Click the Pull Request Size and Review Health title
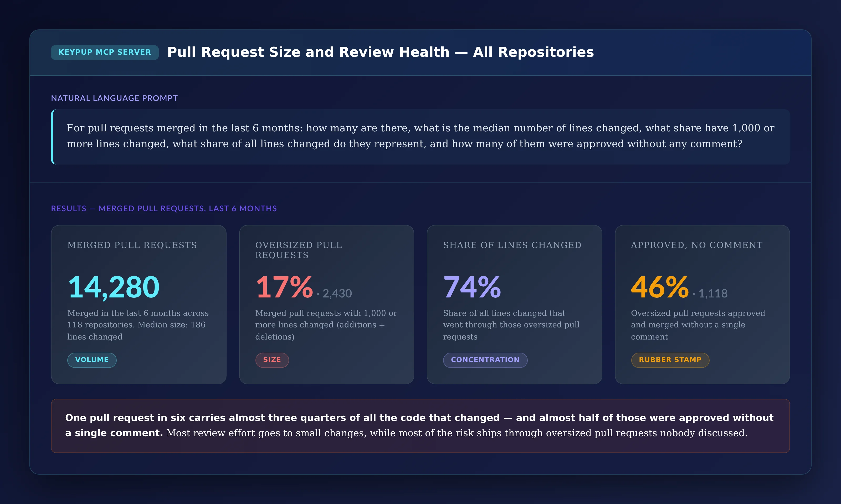Viewport: 841px width, 504px height. tap(380, 52)
